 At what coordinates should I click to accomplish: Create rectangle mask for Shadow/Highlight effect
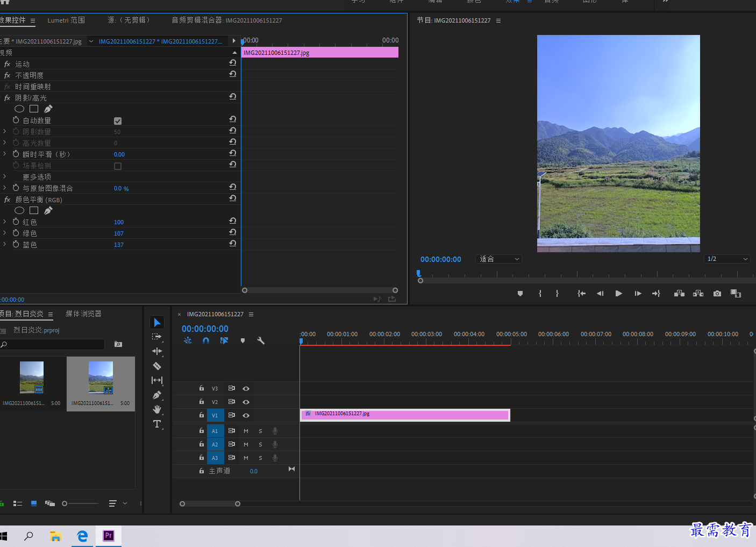34,109
